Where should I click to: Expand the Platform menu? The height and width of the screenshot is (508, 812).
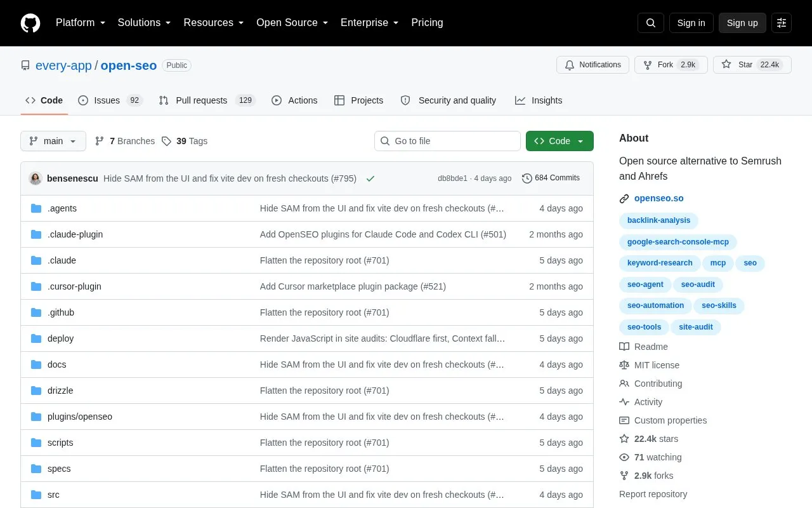pyautogui.click(x=81, y=23)
